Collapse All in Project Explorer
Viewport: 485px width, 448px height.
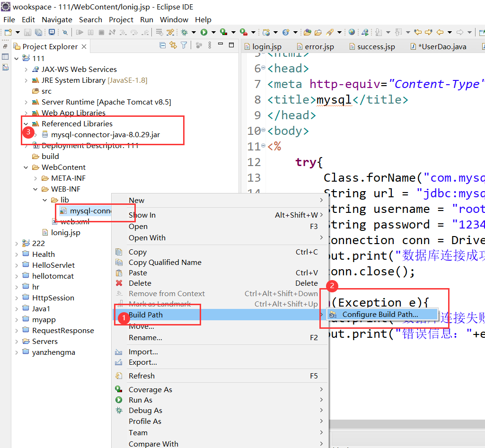pyautogui.click(x=162, y=45)
